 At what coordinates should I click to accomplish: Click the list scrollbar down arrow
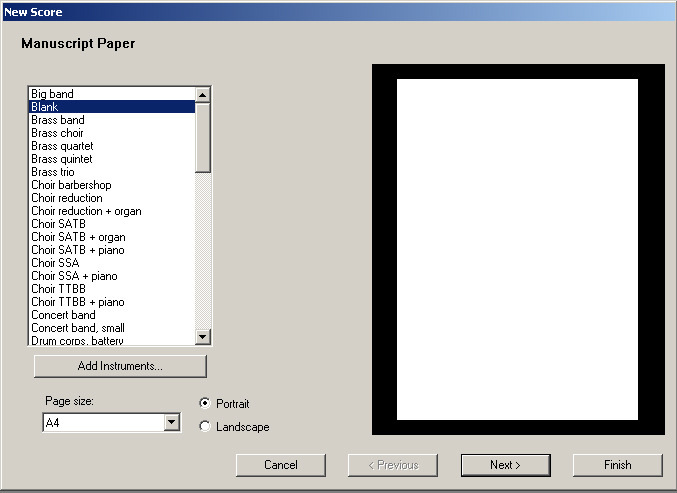tap(202, 336)
